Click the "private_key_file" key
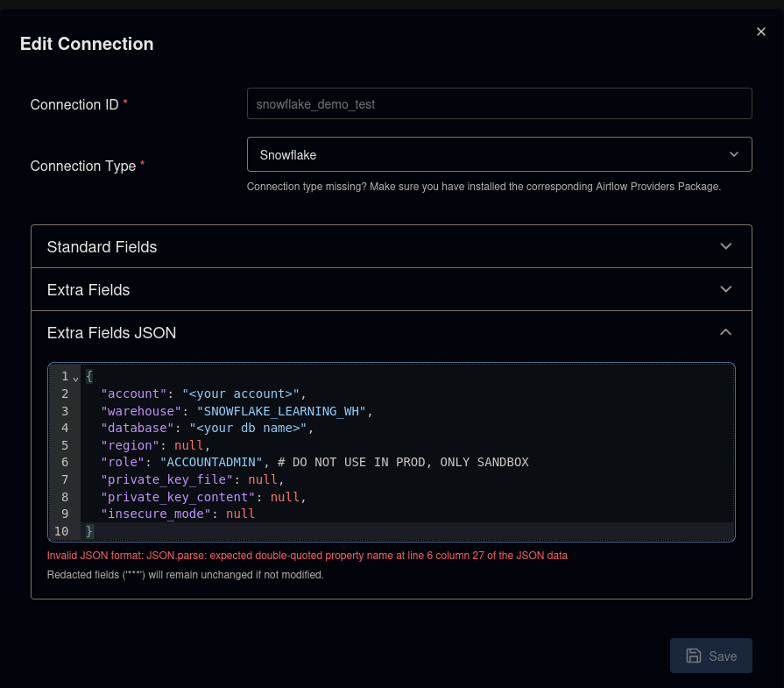This screenshot has height=688, width=784. (167, 480)
